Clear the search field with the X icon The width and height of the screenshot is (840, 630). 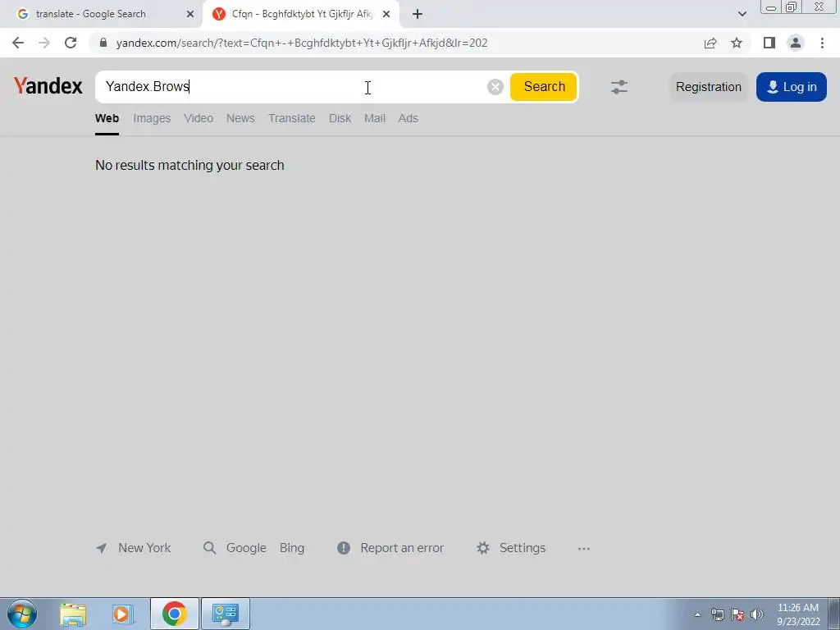[x=495, y=87]
